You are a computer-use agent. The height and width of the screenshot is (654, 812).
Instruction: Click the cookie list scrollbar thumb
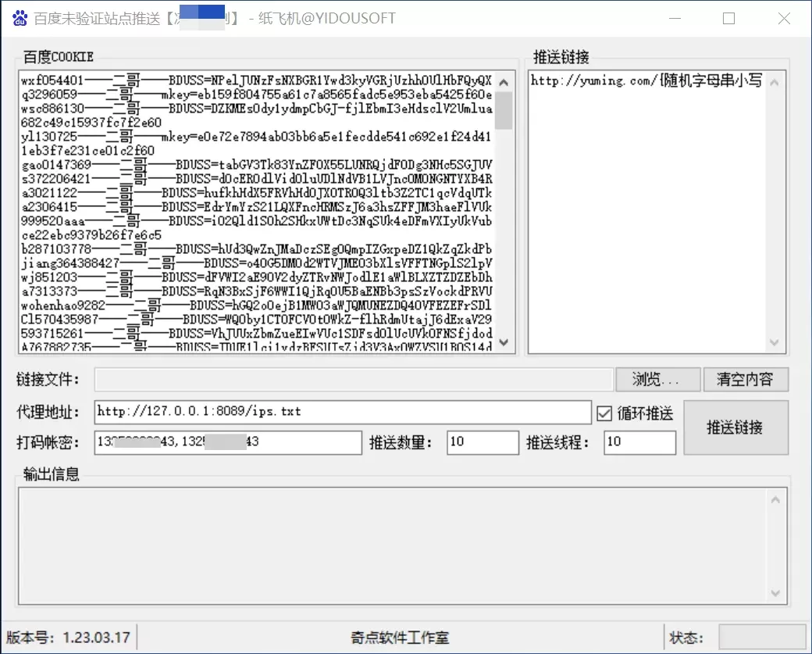[504, 110]
